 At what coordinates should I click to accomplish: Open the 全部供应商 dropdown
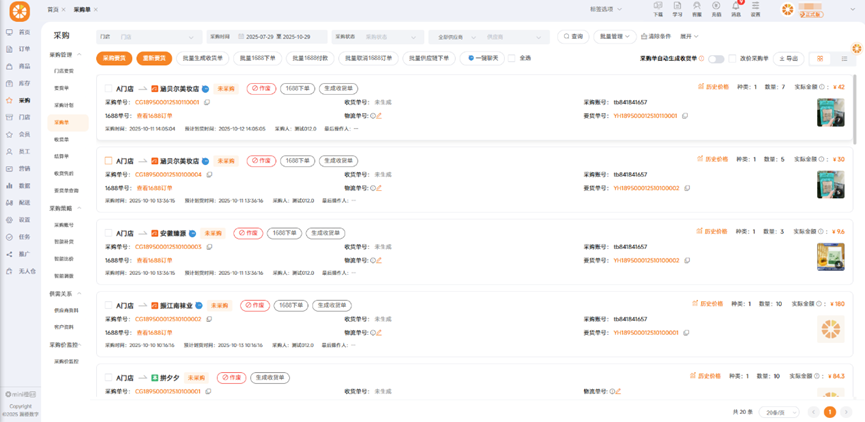[455, 37]
